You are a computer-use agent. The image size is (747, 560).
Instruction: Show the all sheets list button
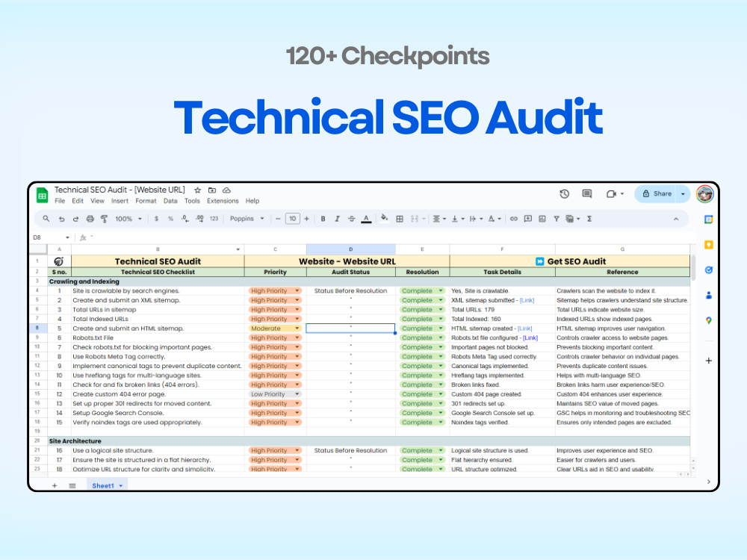(x=72, y=486)
